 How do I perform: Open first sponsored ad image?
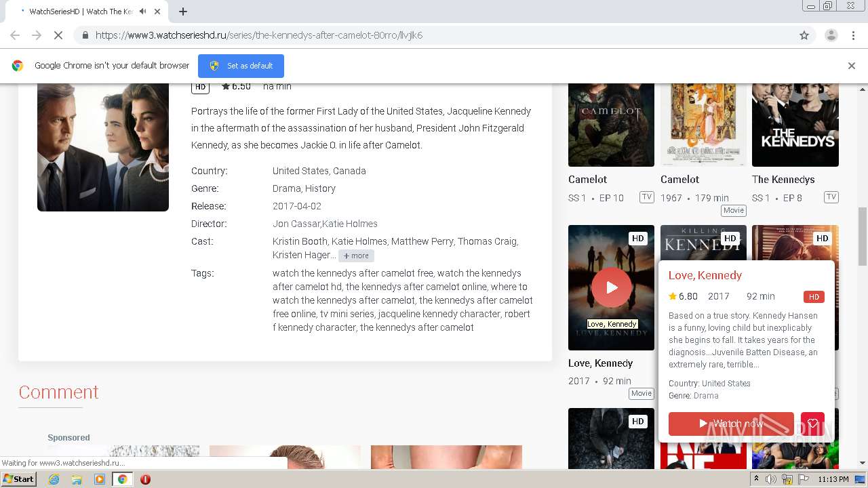(x=123, y=457)
